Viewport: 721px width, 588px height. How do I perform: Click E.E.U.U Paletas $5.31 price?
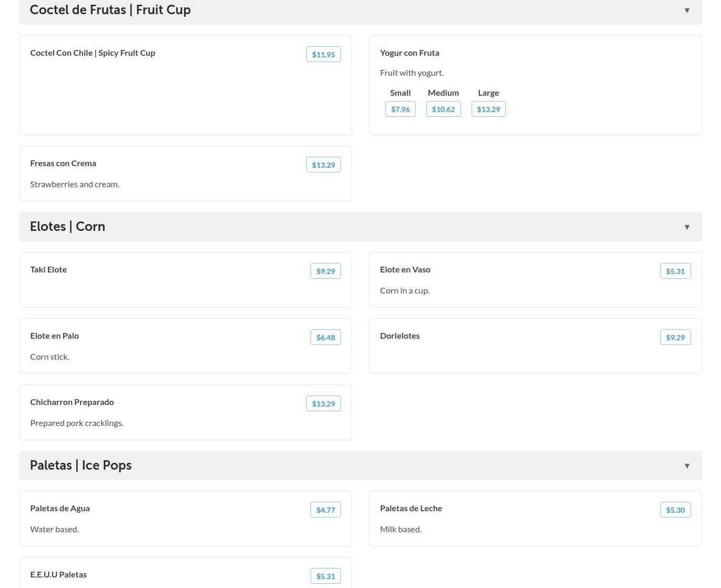coord(325,576)
